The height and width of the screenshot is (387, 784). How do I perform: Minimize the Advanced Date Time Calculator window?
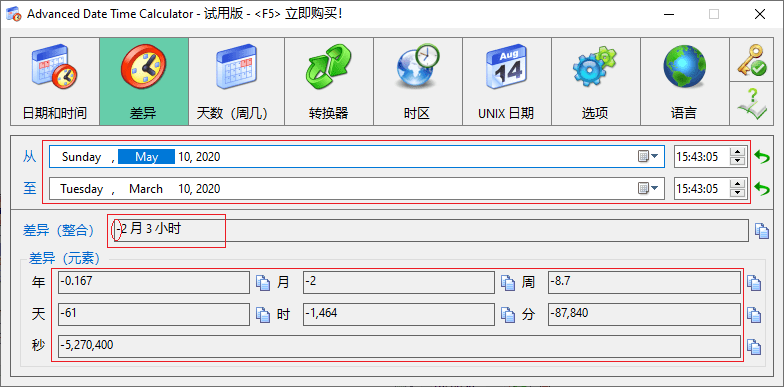click(669, 14)
